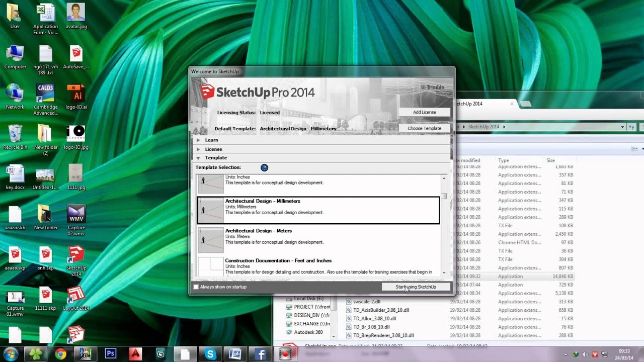Click the Architectural Design Meters template thumbnail
Screen dimensions: 644x362
click(211, 240)
